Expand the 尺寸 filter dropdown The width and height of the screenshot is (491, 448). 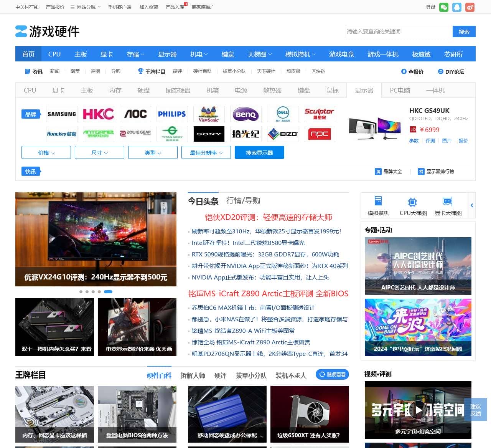click(x=99, y=152)
